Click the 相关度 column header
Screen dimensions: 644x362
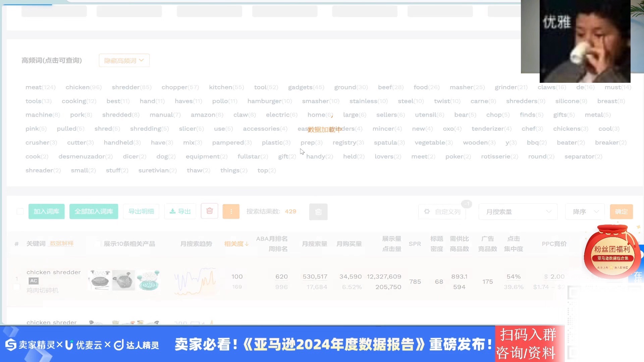pos(234,244)
